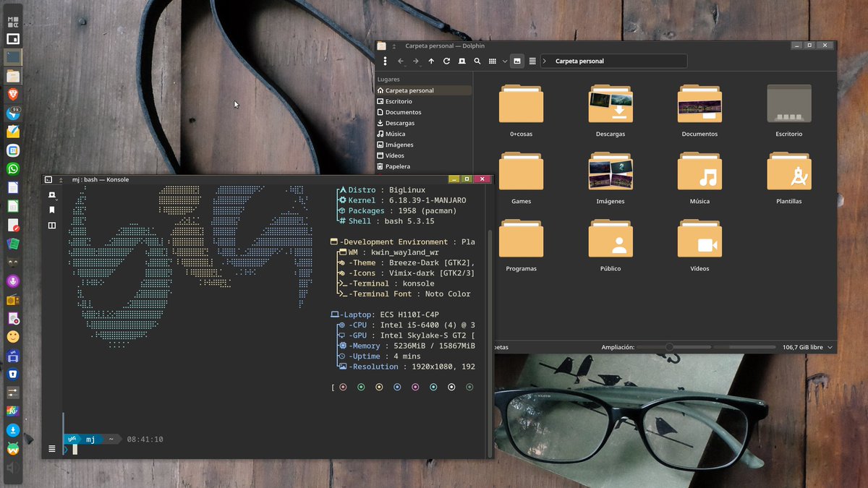Launch Brave browser from the dock
868x488 pixels.
pyautogui.click(x=13, y=95)
